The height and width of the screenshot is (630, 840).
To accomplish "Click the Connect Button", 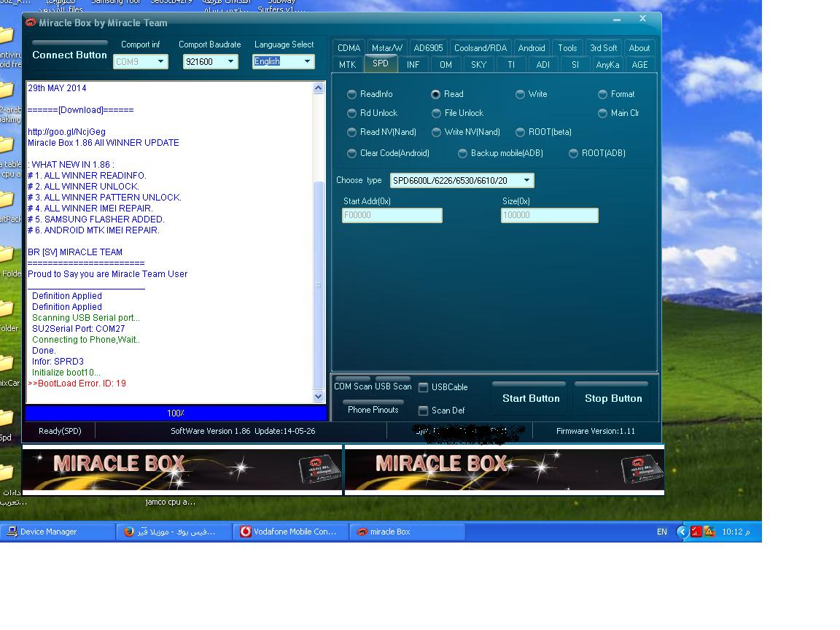I will pos(70,54).
